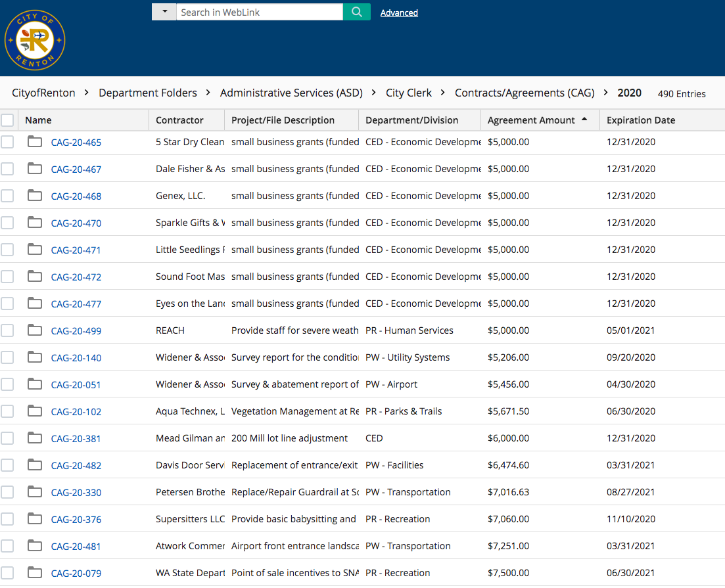The width and height of the screenshot is (725, 588).
Task: Go to Department Folders breadcrumb
Action: (x=148, y=93)
